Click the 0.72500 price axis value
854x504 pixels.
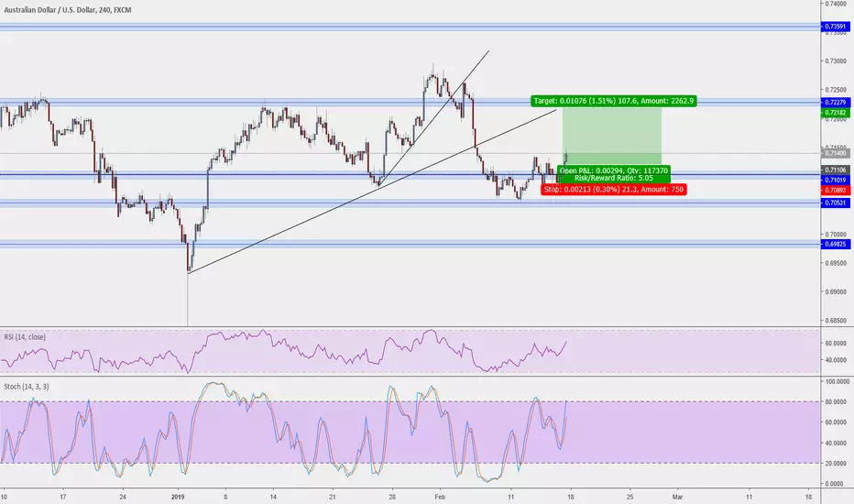[836, 90]
